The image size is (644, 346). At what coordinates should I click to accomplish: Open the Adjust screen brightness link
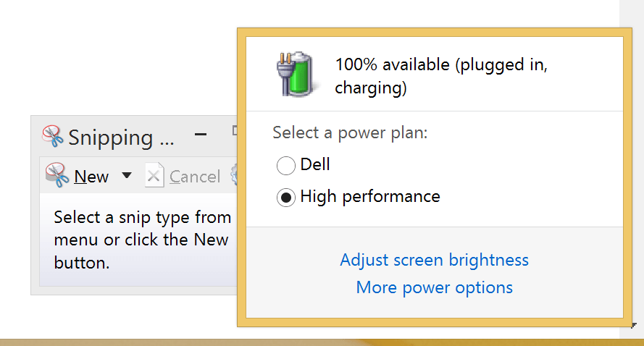(x=435, y=260)
